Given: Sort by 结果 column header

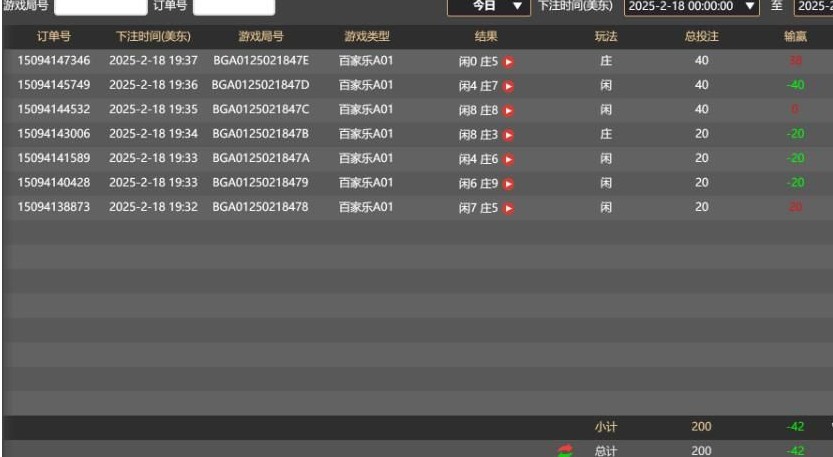Looking at the screenshot, I should (486, 36).
